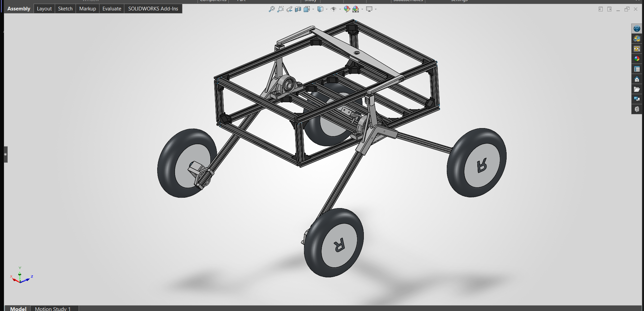
Task: Select the Zoom to Area tool
Action: (281, 9)
